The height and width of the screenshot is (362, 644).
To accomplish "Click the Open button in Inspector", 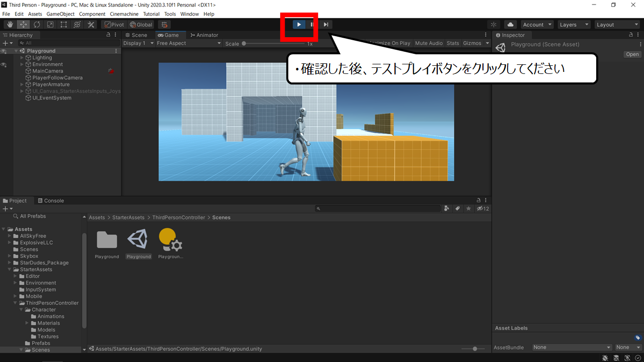I will (632, 54).
